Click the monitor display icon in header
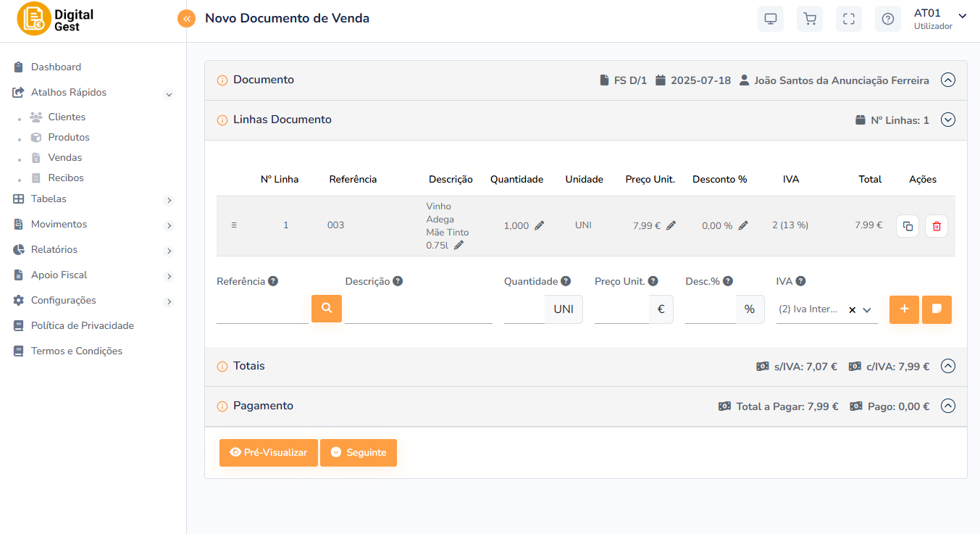This screenshot has width=980, height=534. click(770, 19)
